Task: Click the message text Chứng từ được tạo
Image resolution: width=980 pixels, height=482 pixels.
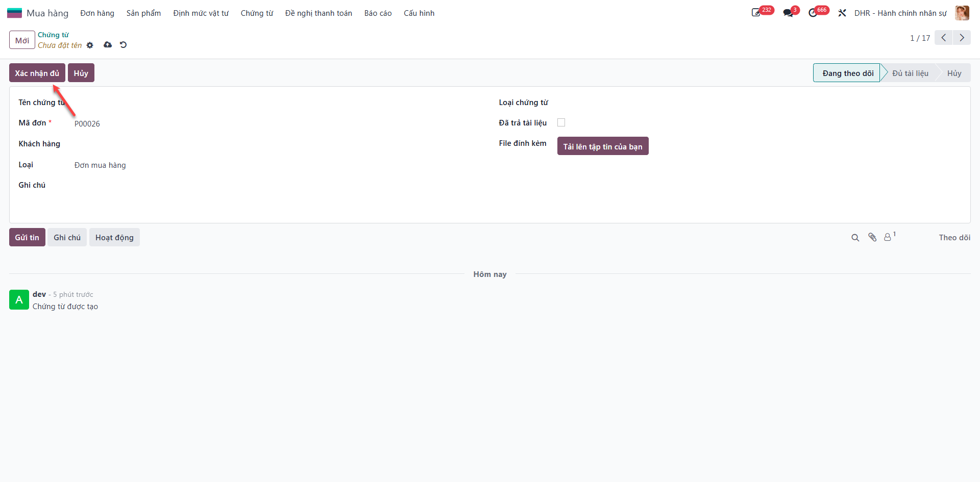Action: pyautogui.click(x=65, y=307)
